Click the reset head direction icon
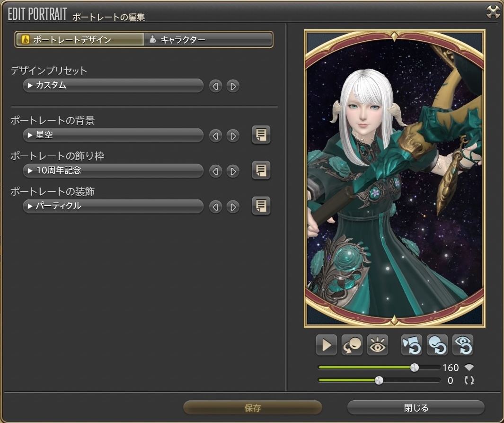This screenshot has width=504, height=423. (x=437, y=345)
